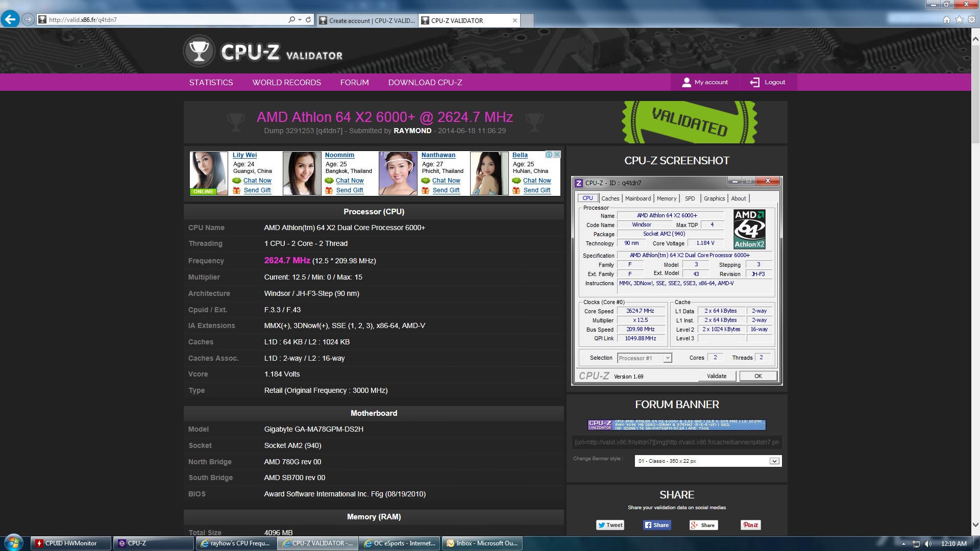The image size is (980, 551).
Task: Click Send Gift under Lily Wei
Action: coord(257,190)
